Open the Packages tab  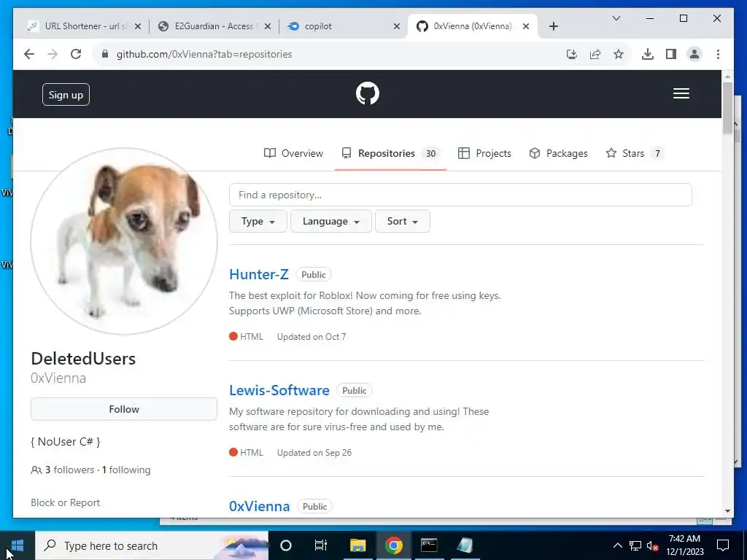pos(558,153)
